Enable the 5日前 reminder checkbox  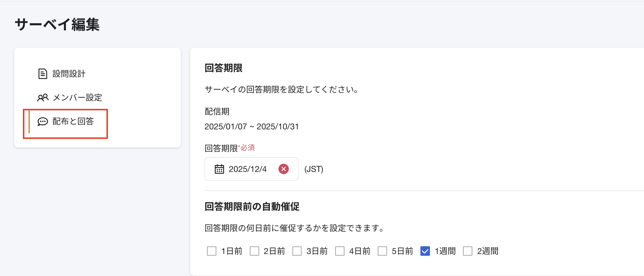(x=382, y=251)
